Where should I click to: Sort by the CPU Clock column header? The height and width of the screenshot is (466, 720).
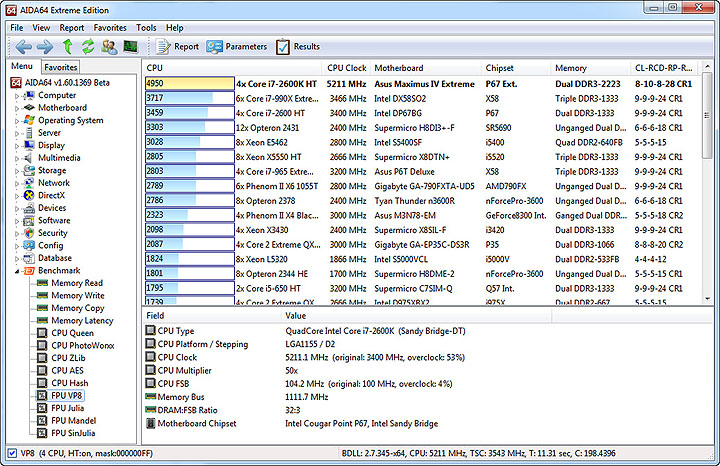347,68
